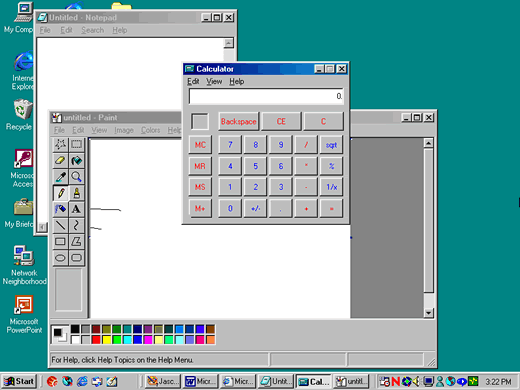Viewport: 520px width, 390px height.
Task: Select the Line tool in Paint
Action: [60, 225]
